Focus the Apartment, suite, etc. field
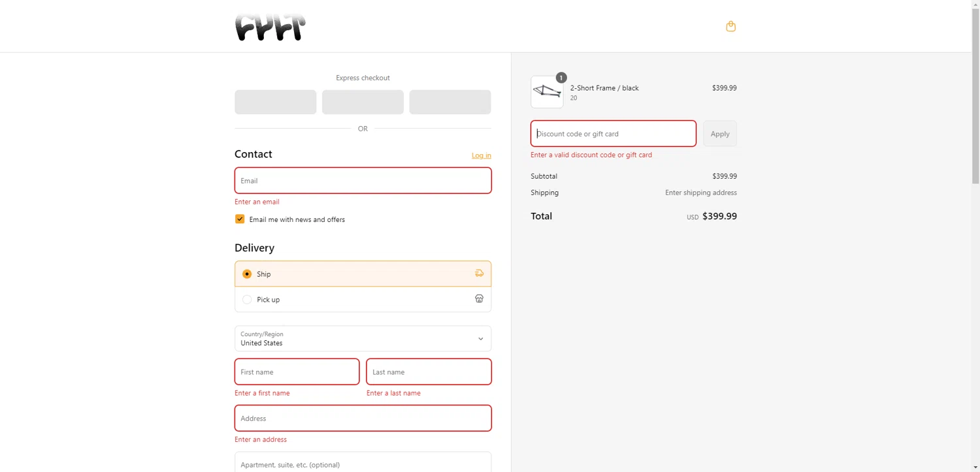 tap(363, 462)
